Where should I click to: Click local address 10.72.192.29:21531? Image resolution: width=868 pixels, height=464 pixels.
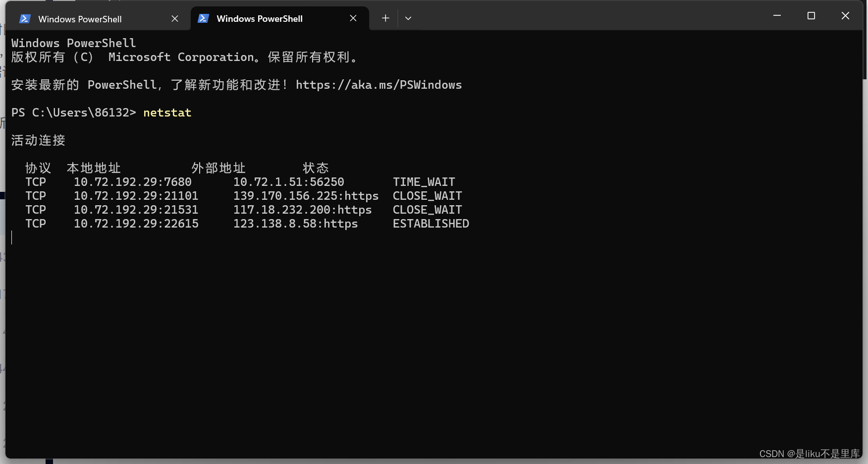pos(136,210)
